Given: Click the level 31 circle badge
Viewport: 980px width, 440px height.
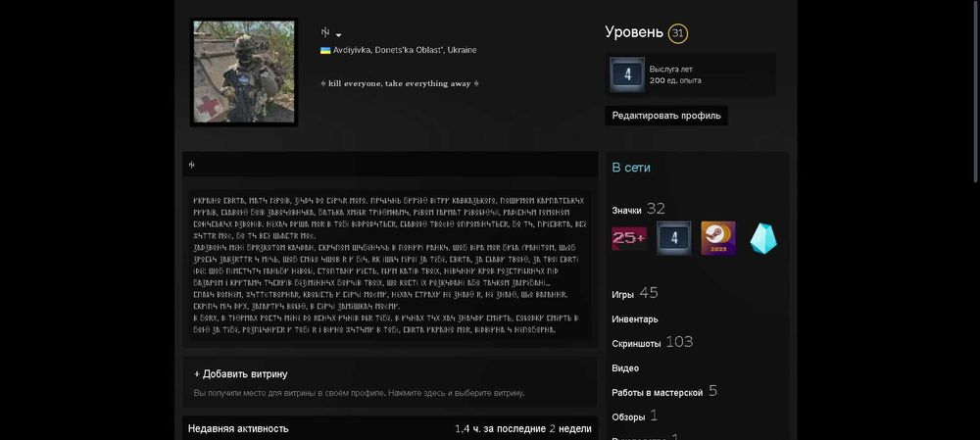Looking at the screenshot, I should point(677,33).
